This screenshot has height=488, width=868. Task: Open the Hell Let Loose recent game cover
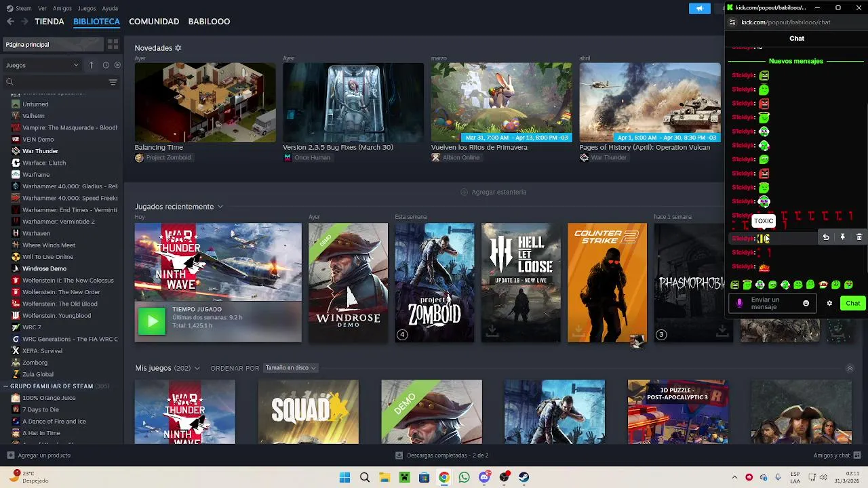pos(521,283)
